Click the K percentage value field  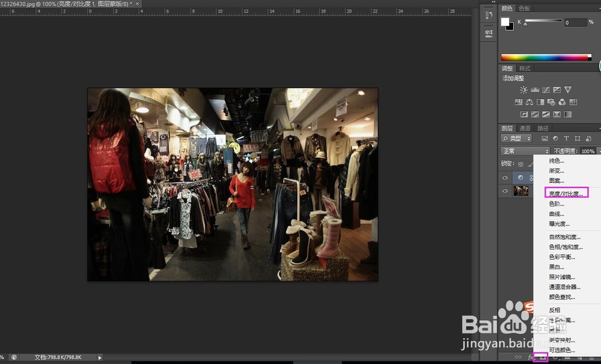(x=575, y=22)
